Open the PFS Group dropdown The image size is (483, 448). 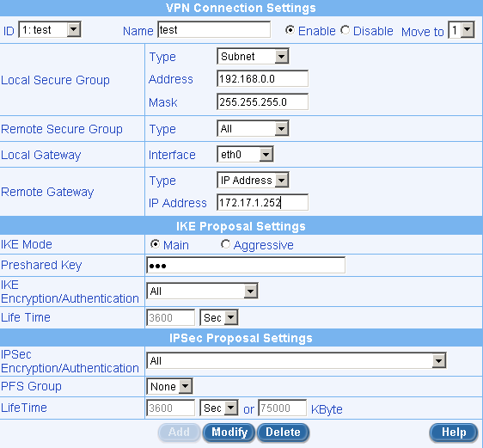tap(169, 386)
